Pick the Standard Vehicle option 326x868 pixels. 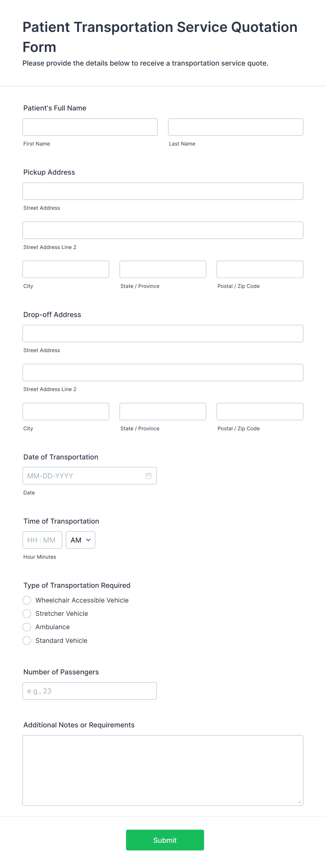pyautogui.click(x=27, y=640)
